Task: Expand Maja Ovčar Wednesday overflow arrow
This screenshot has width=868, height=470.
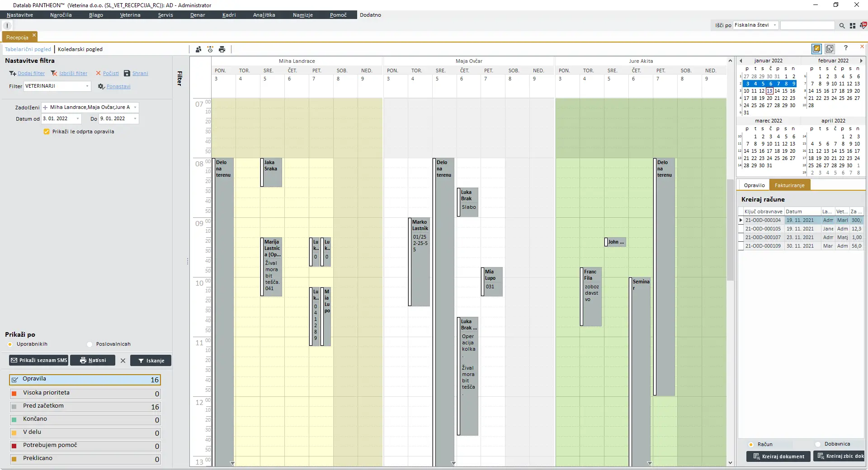Action: (453, 463)
